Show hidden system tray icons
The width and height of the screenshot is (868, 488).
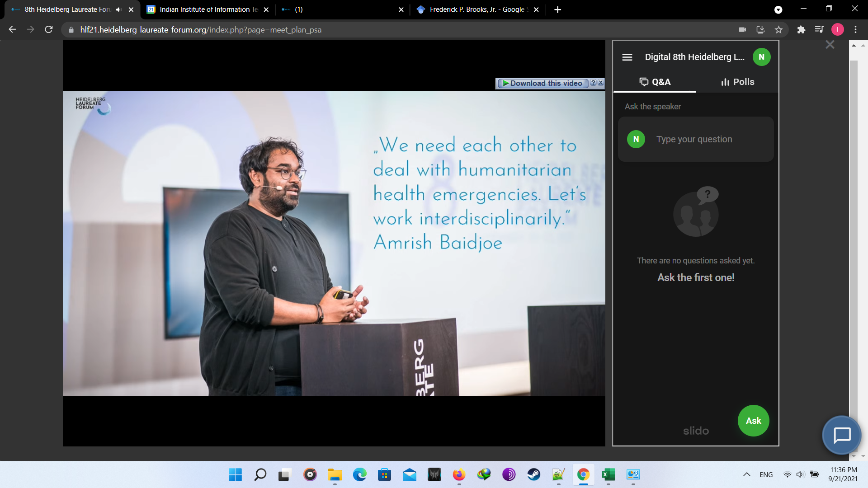click(746, 474)
